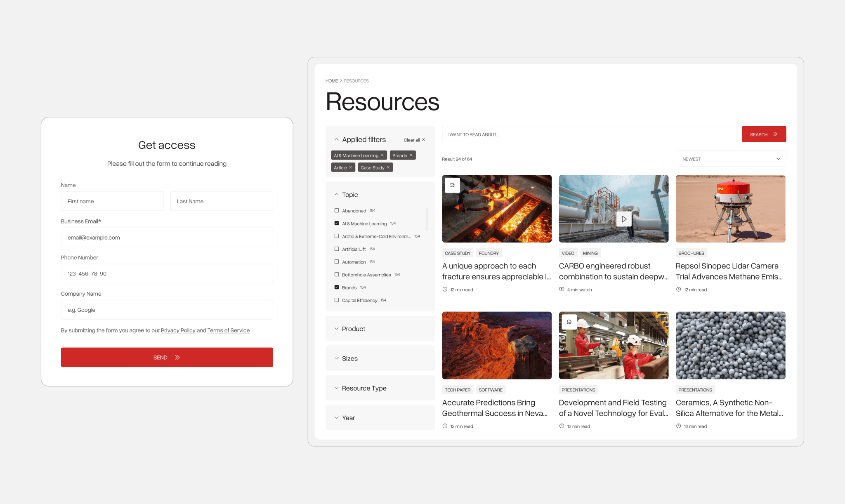Click the play icon on the CARBO video

[624, 219]
